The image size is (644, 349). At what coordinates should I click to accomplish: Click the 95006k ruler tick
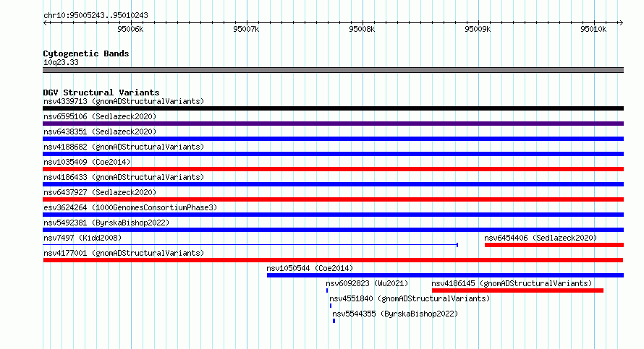tap(130, 29)
